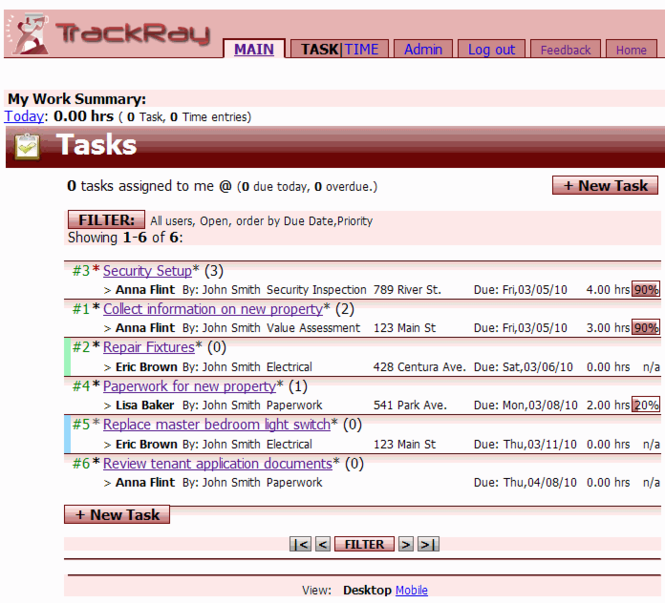
Task: Click 20% progress on Paperwork task
Action: click(645, 405)
